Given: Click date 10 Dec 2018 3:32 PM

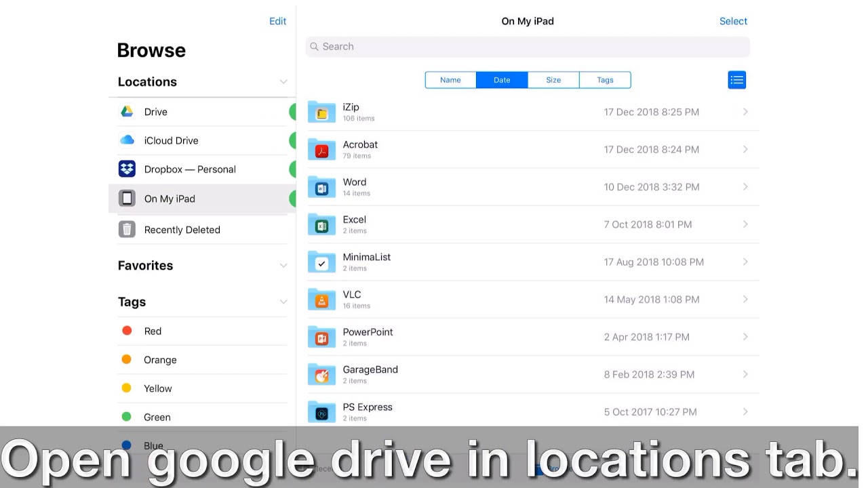Looking at the screenshot, I should (651, 187).
